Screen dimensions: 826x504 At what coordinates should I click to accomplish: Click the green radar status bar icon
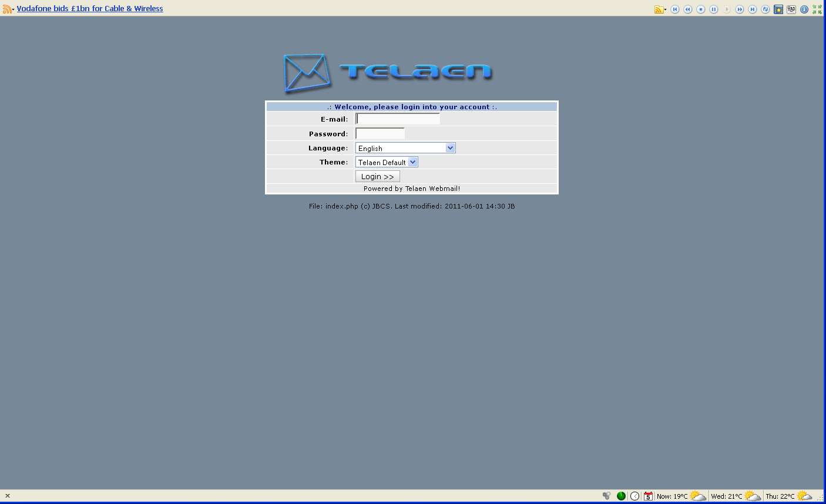click(621, 496)
